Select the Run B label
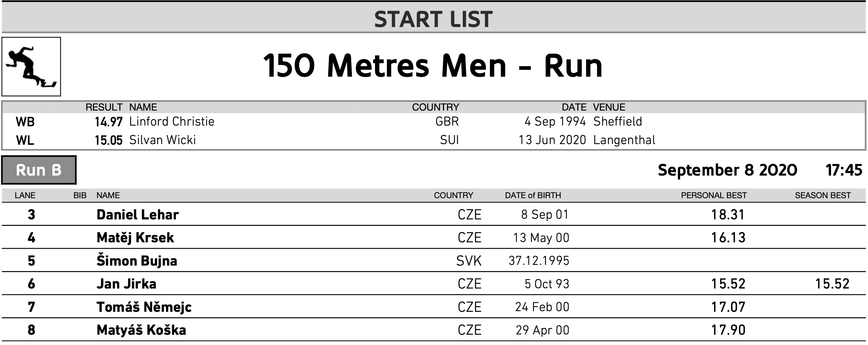 point(39,170)
